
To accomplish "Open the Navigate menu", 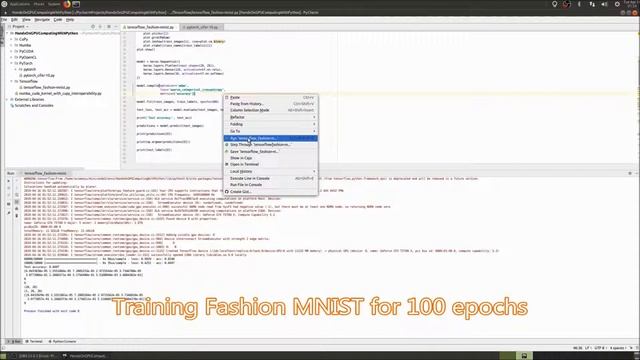I will pyautogui.click(x=42, y=20).
